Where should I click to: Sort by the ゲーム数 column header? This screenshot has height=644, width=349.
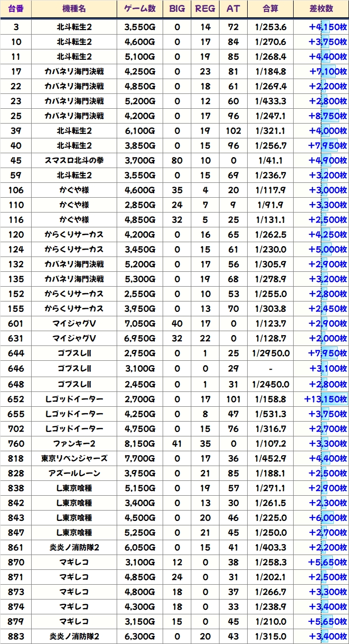click(140, 9)
